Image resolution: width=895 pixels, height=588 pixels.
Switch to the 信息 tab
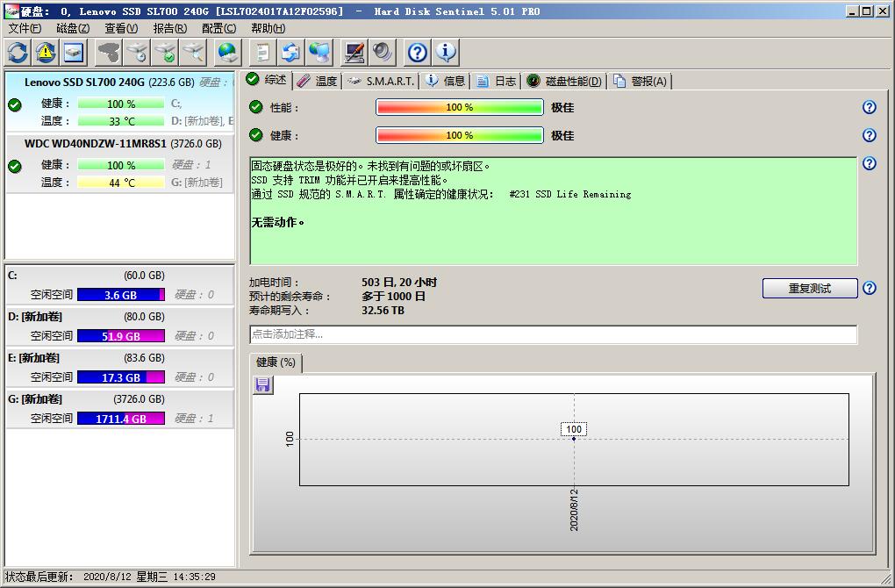[x=446, y=81]
